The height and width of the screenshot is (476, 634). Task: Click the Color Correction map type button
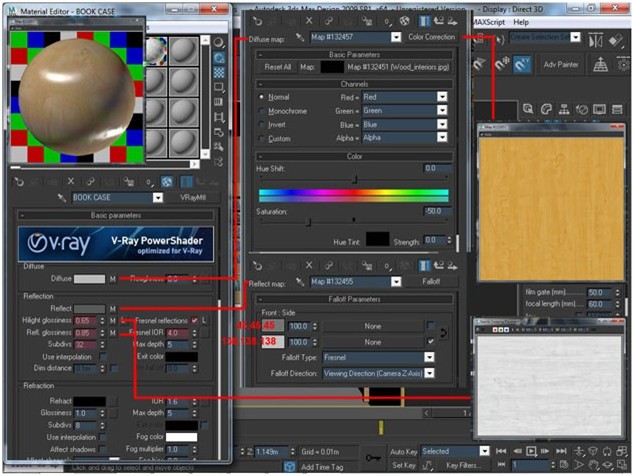[431, 37]
